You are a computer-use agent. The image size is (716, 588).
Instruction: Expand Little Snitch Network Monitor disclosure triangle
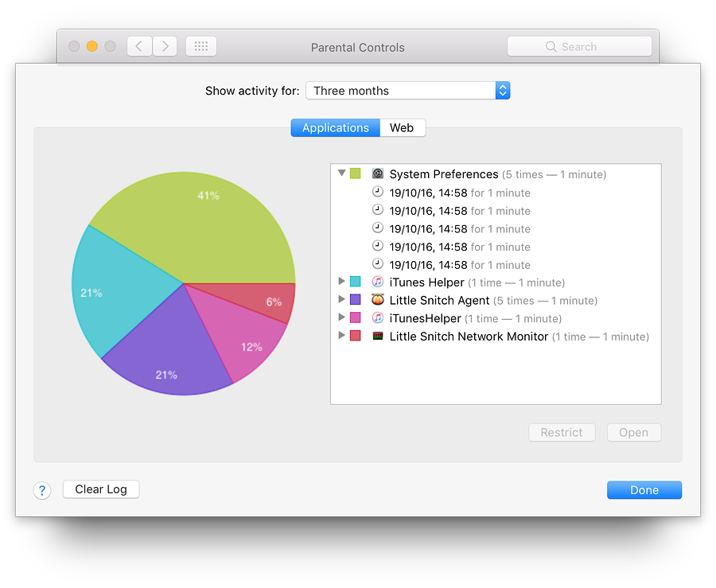click(341, 336)
